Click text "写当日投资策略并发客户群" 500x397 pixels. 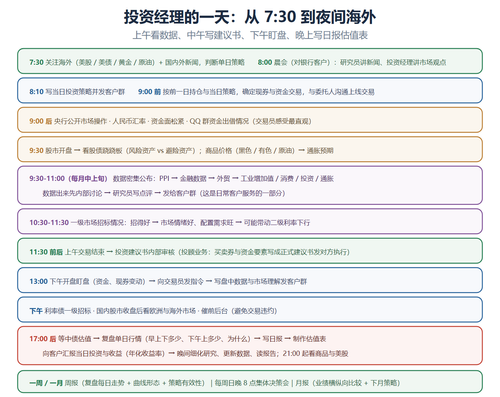tap(85, 92)
